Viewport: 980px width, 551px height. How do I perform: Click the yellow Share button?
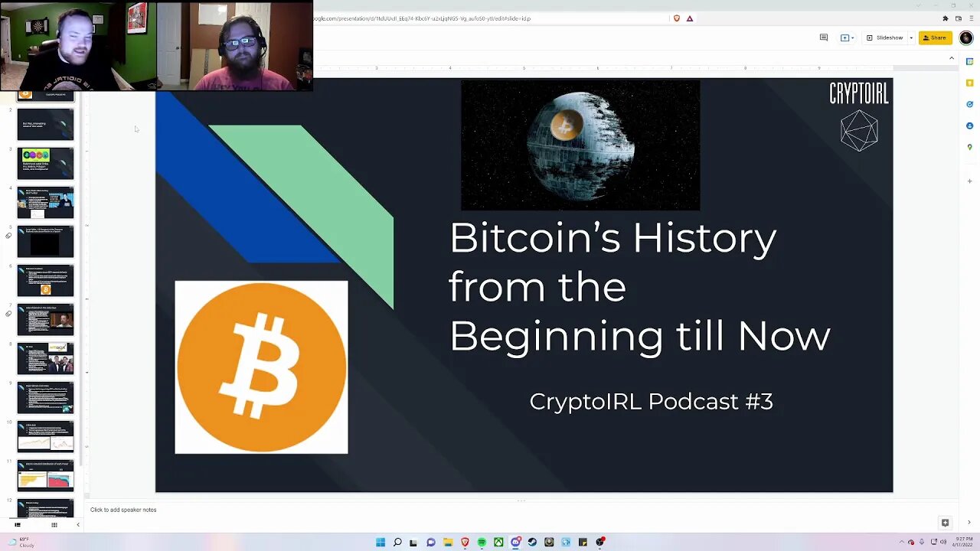(935, 37)
